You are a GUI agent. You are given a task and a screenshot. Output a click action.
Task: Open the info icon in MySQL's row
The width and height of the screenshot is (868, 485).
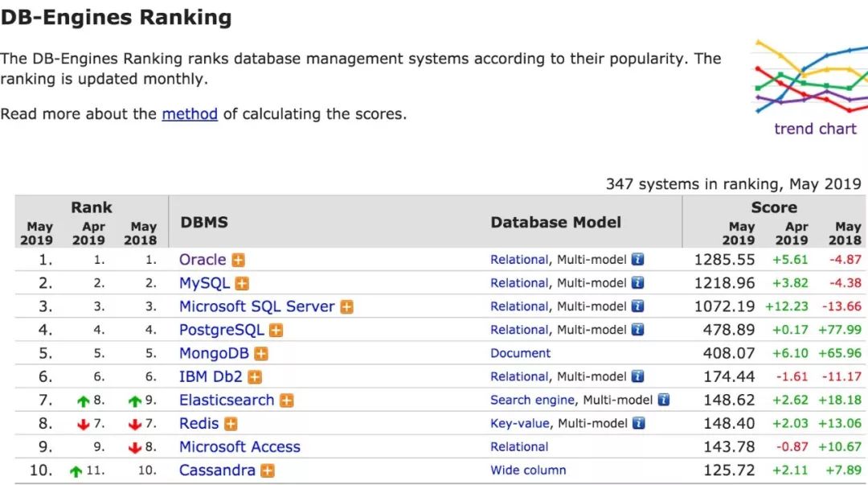click(x=637, y=282)
